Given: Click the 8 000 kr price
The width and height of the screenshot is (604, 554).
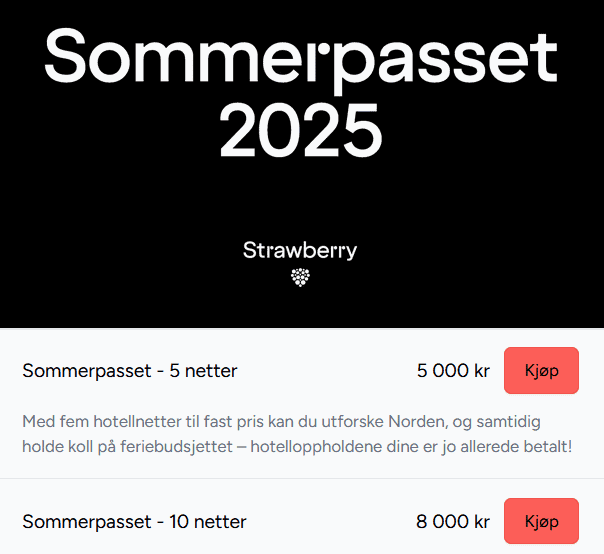Looking at the screenshot, I should tap(453, 521).
